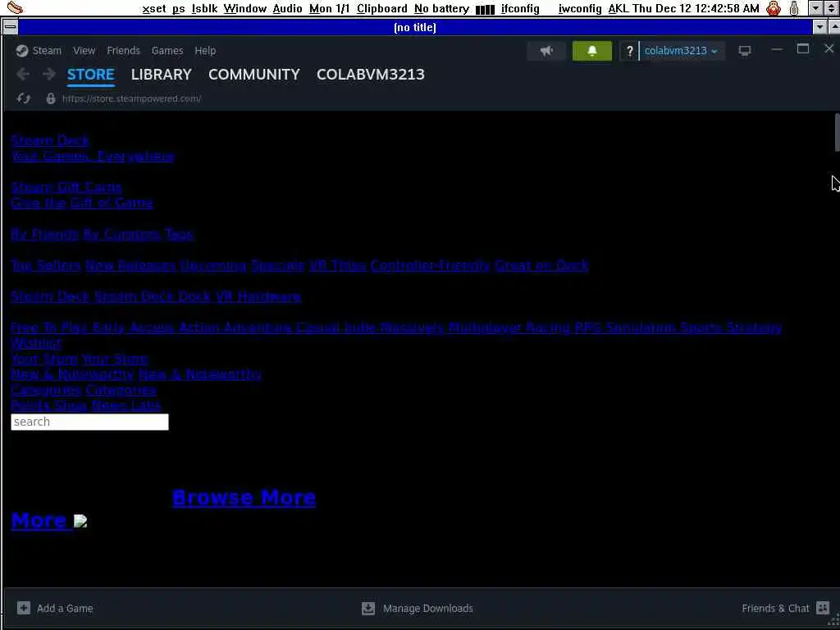Click the padlock icon beside the URL
The height and width of the screenshot is (630, 840).
[x=50, y=98]
